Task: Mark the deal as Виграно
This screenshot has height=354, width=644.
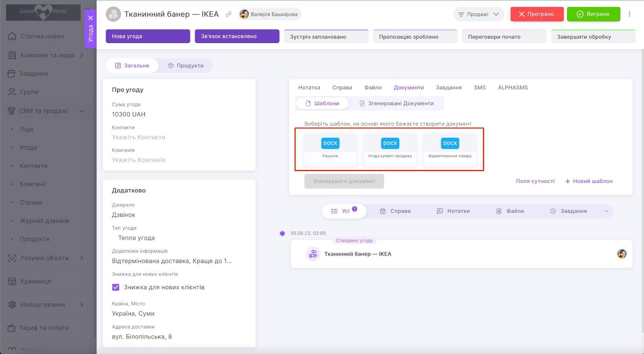Action: click(593, 14)
